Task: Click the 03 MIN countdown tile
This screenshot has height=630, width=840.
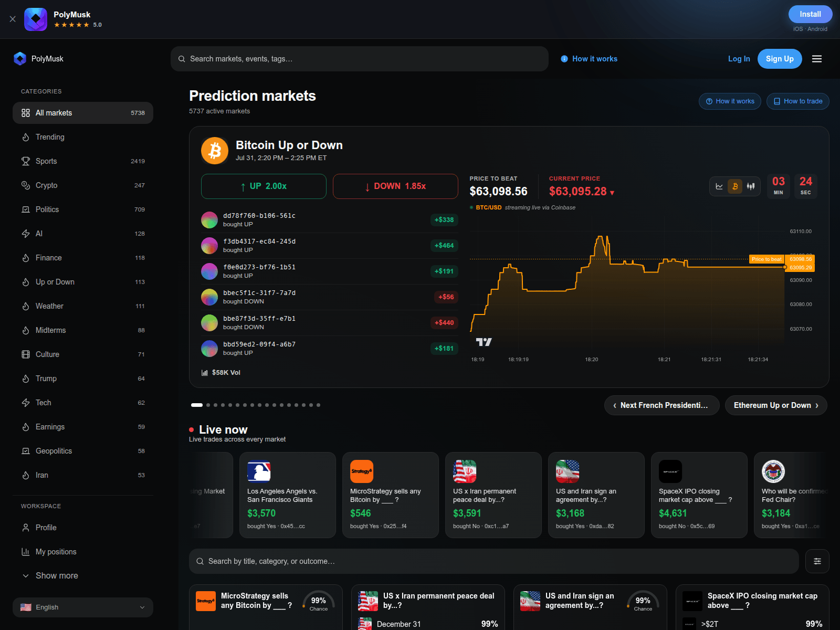Action: point(779,186)
